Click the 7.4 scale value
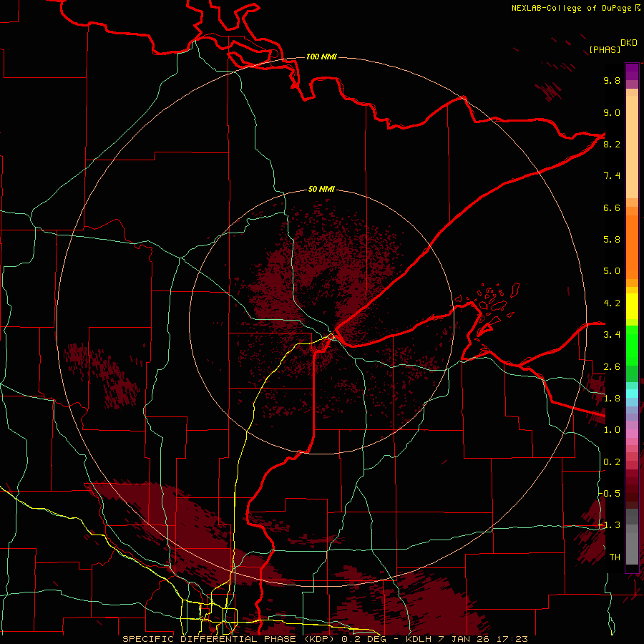This screenshot has width=644, height=644. pos(612,176)
